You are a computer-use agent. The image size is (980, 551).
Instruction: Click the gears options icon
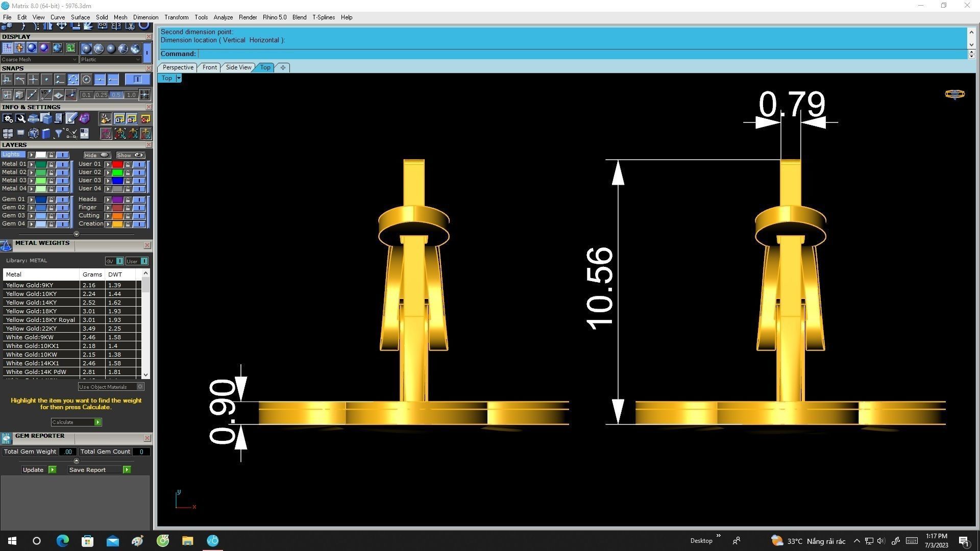click(x=8, y=118)
